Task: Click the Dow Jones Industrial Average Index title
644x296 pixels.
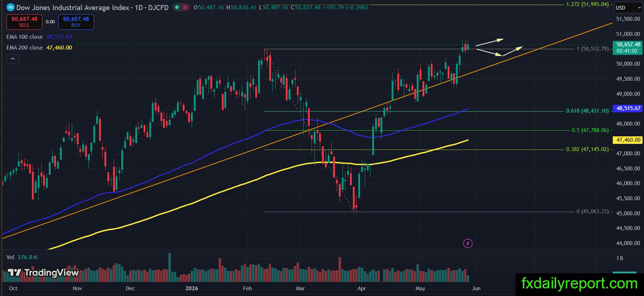Action: [x=73, y=8]
